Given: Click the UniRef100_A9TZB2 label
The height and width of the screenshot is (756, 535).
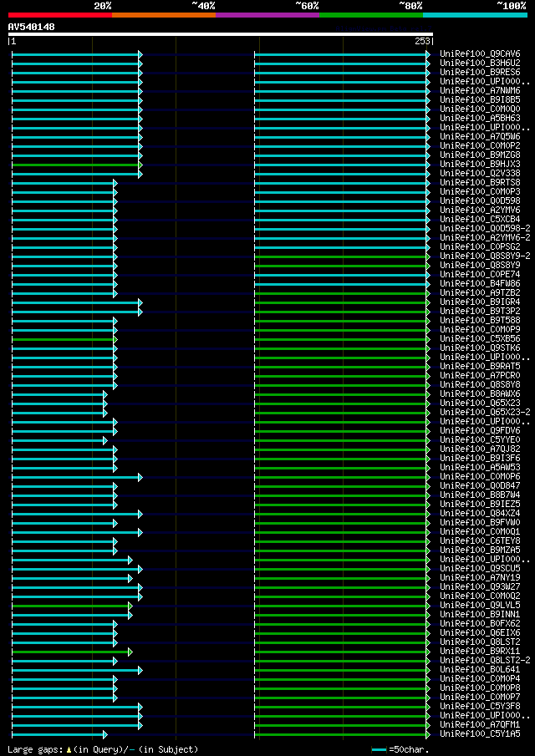Looking at the screenshot, I should pyautogui.click(x=480, y=293).
